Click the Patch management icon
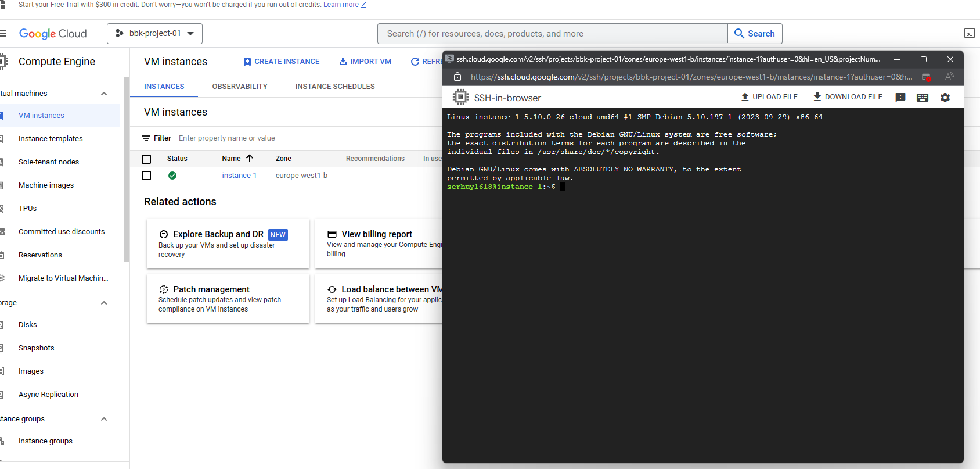This screenshot has height=469, width=980. [164, 289]
